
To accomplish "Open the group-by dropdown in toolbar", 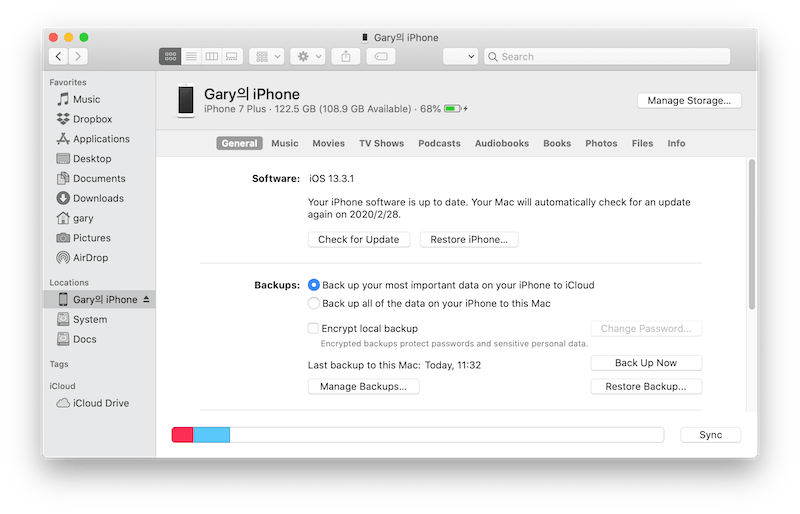I will click(x=269, y=56).
